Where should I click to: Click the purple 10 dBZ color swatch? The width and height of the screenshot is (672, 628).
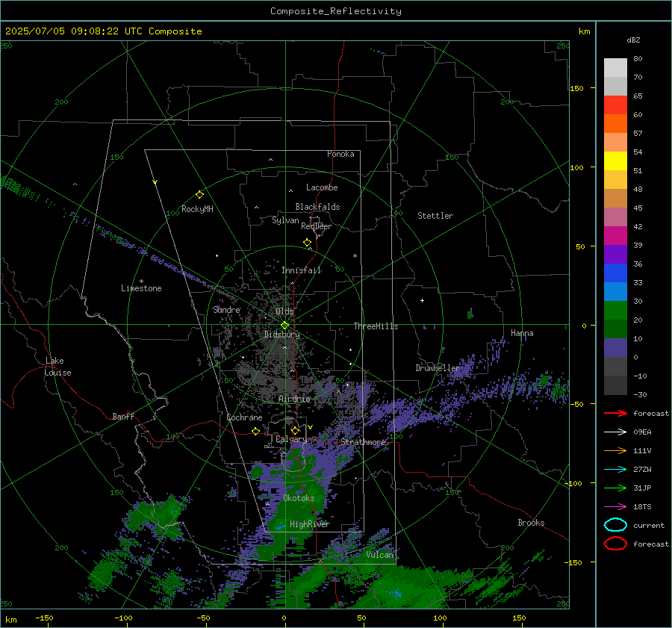615,348
